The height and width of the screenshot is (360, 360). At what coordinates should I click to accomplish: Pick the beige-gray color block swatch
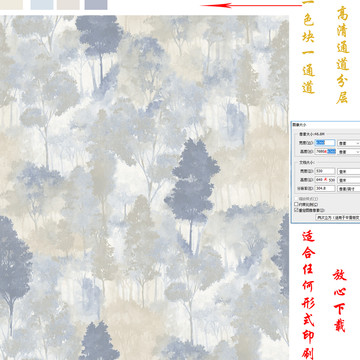[x=68, y=4]
